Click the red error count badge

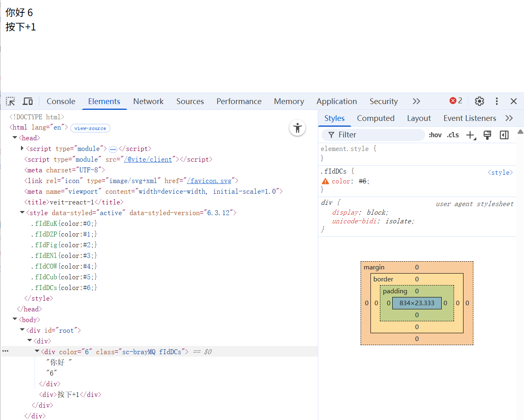pyautogui.click(x=456, y=101)
